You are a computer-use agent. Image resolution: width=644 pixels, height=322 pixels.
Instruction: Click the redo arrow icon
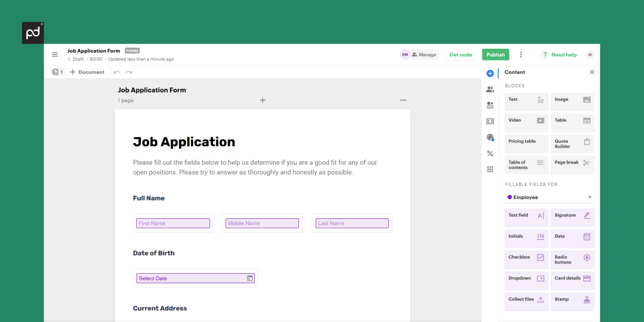tap(129, 72)
